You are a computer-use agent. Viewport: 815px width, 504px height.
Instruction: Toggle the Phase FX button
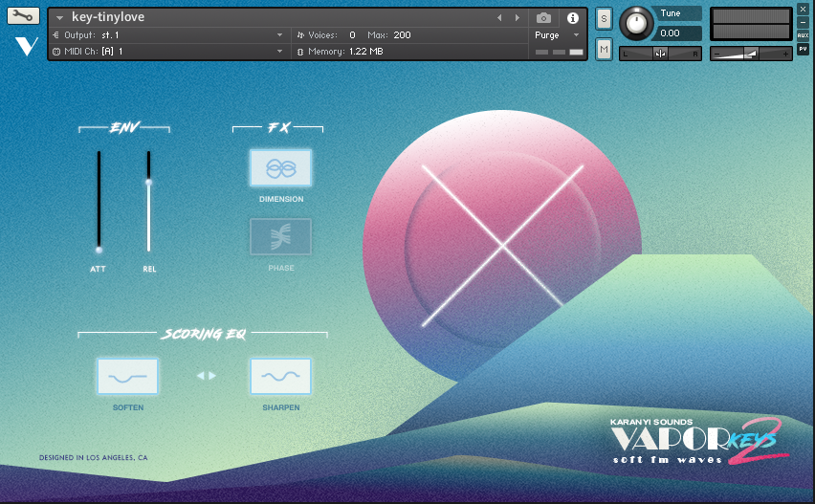[x=280, y=236]
